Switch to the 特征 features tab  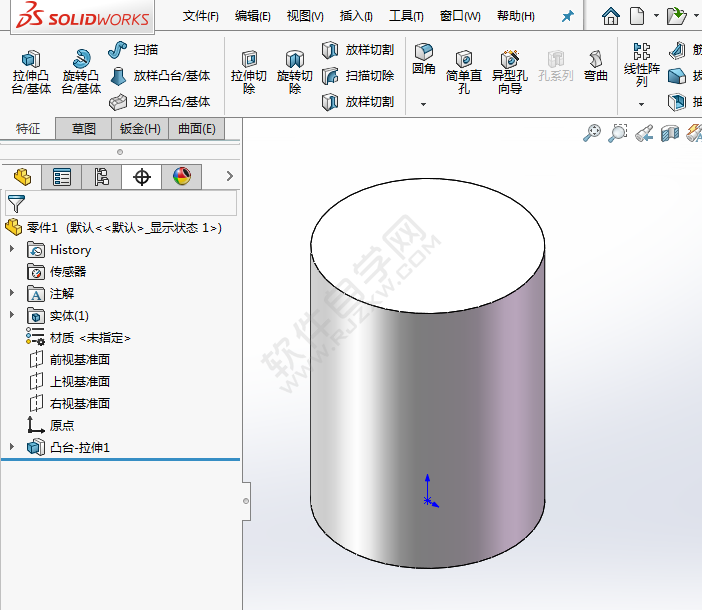click(x=28, y=129)
